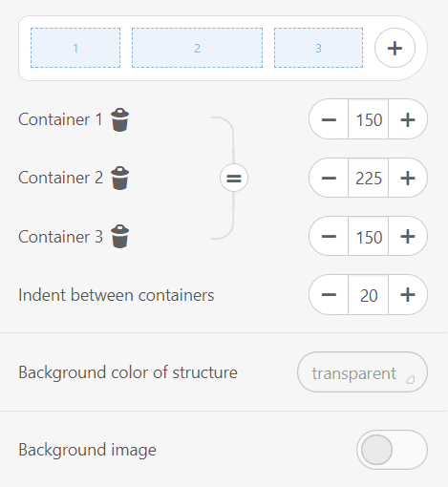This screenshot has width=448, height=487.
Task: Enable the Background image toggle
Action: [392, 450]
